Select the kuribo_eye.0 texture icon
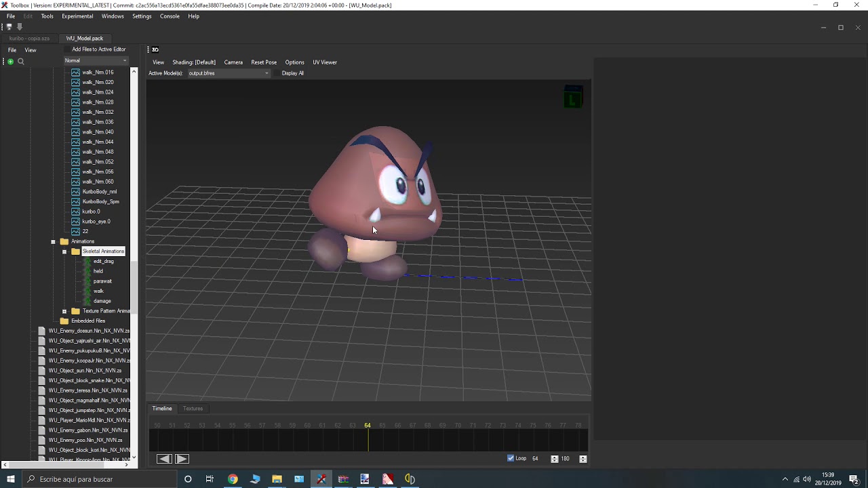 coord(76,221)
